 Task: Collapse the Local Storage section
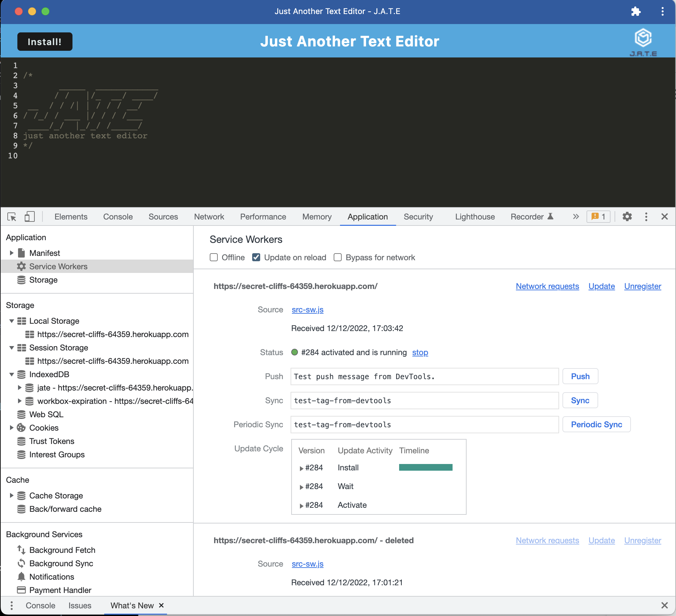pos(11,321)
